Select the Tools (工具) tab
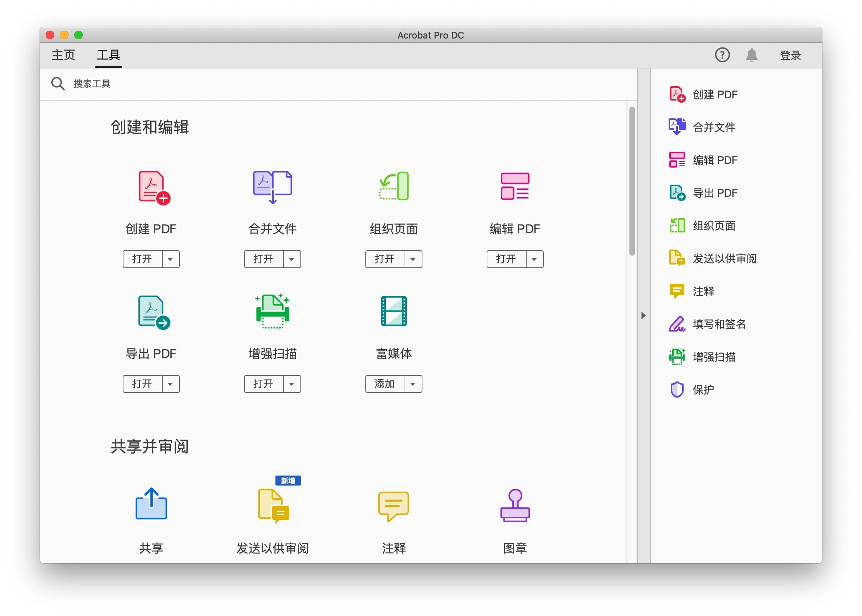 (108, 55)
